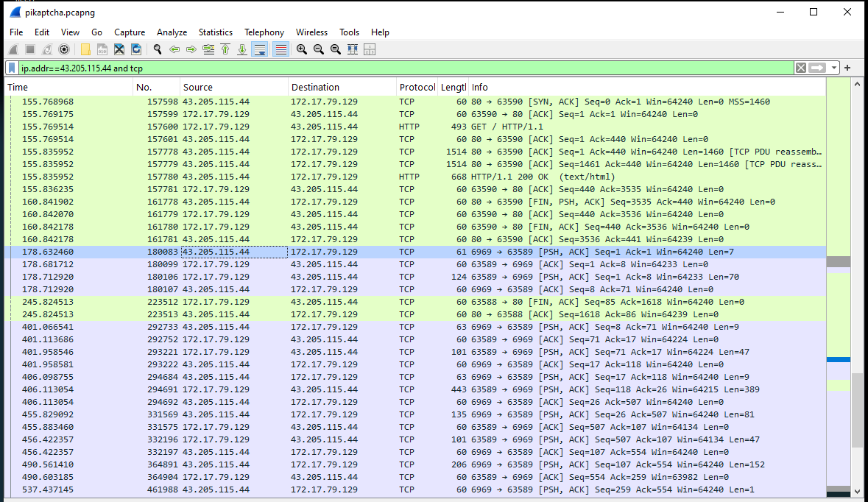Open capture options gear icon

(x=64, y=50)
